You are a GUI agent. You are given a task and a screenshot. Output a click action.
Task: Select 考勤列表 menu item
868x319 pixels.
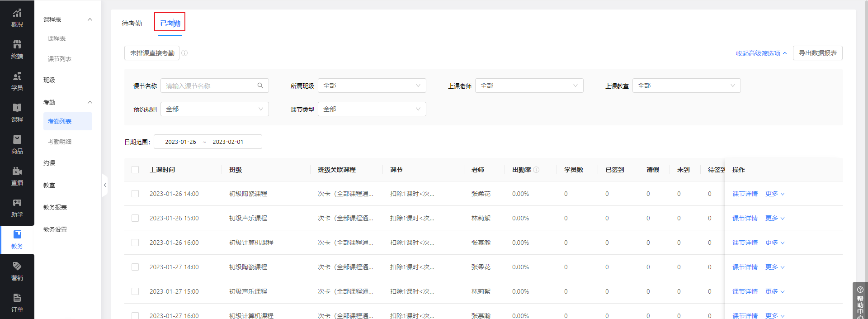[68, 121]
